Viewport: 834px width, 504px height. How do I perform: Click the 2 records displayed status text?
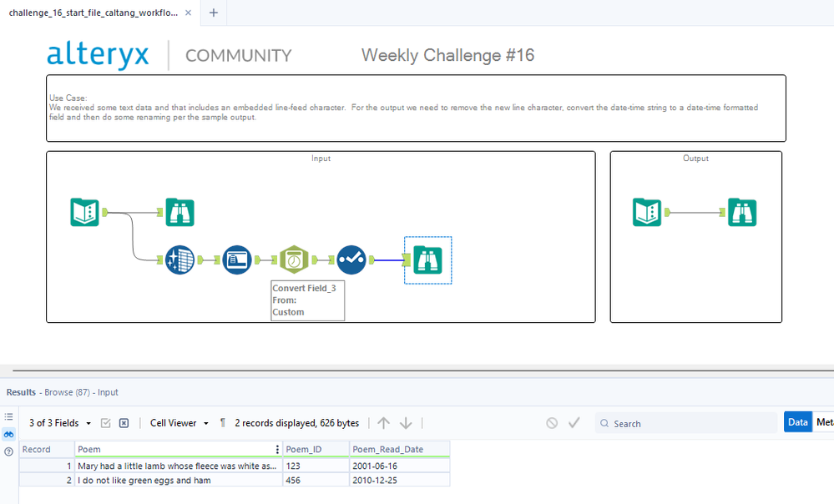(x=297, y=423)
